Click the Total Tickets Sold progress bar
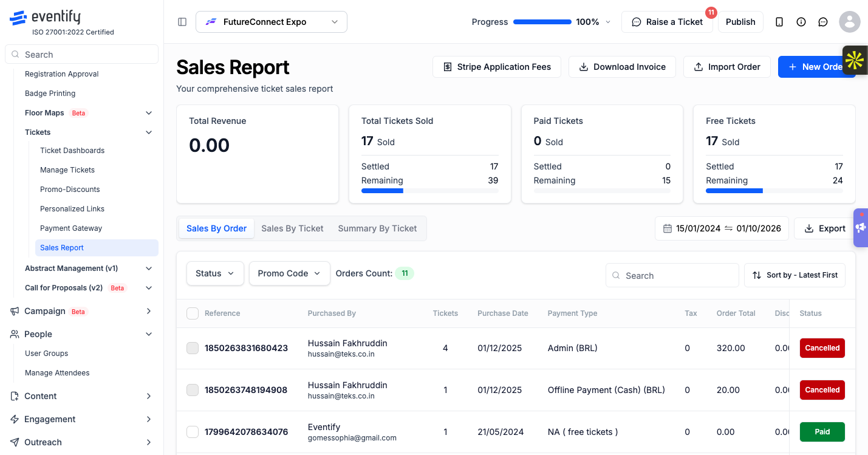 pos(430,191)
